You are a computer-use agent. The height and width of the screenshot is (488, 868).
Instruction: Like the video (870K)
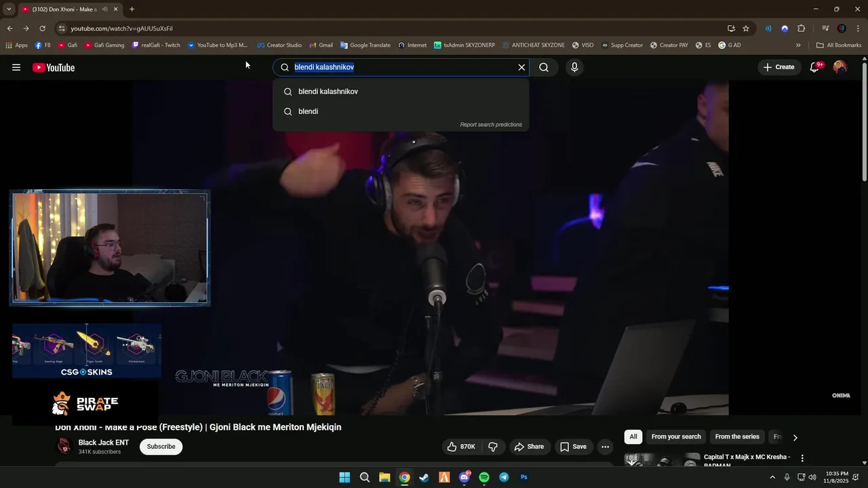pyautogui.click(x=461, y=447)
